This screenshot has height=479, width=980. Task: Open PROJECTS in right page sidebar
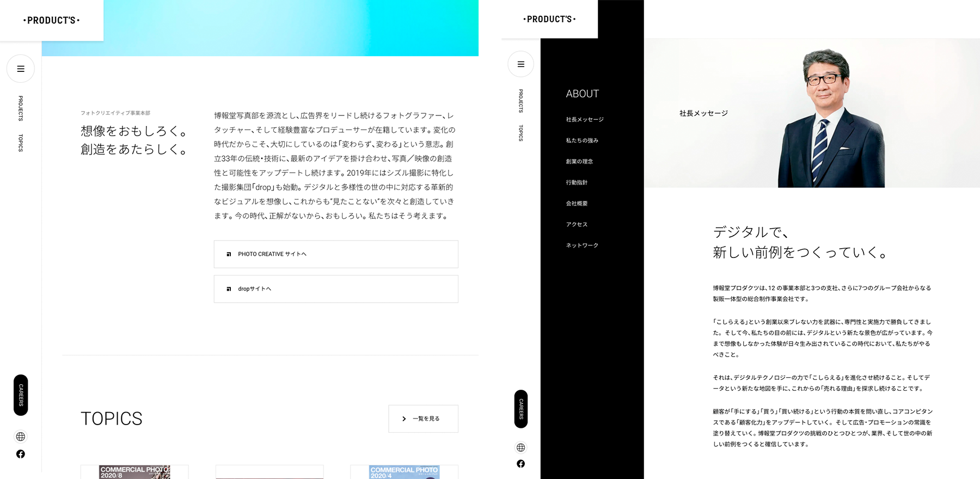pyautogui.click(x=520, y=101)
